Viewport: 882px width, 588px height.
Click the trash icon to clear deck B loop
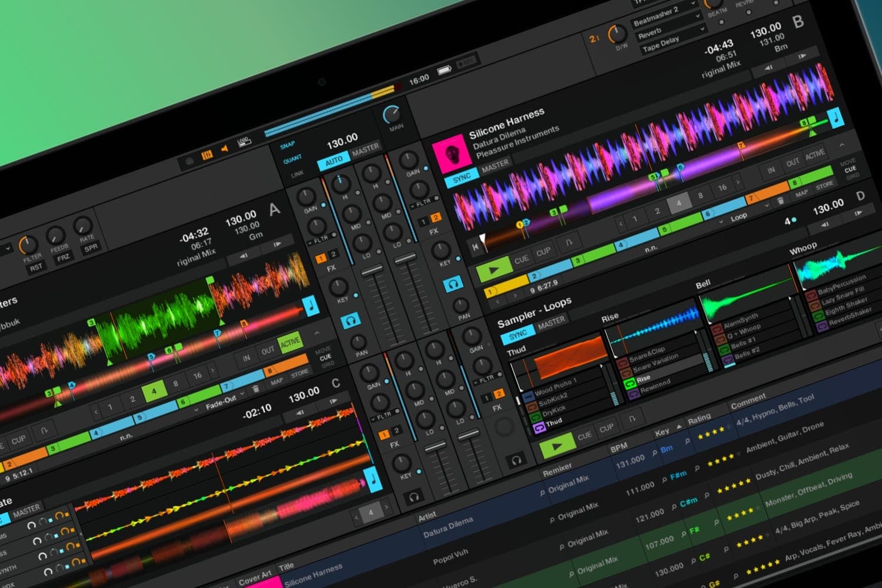point(781,202)
